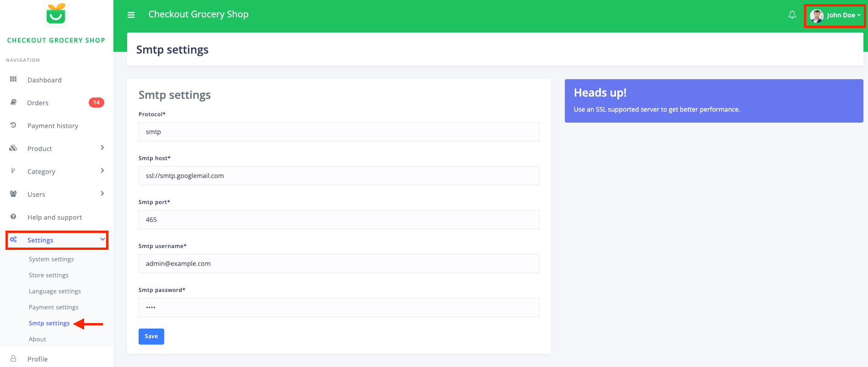Click the Dashboard grid icon
The height and width of the screenshot is (367, 868).
13,79
